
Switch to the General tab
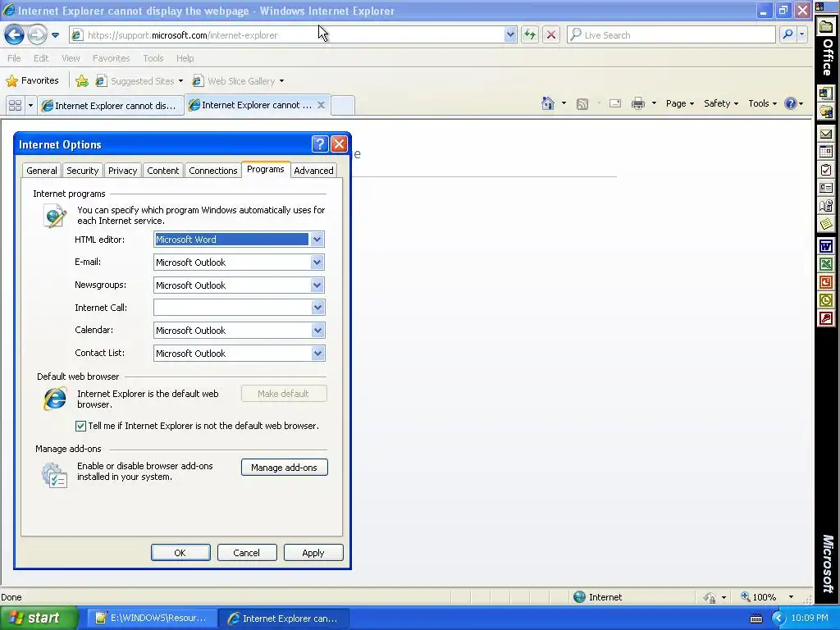pyautogui.click(x=41, y=171)
